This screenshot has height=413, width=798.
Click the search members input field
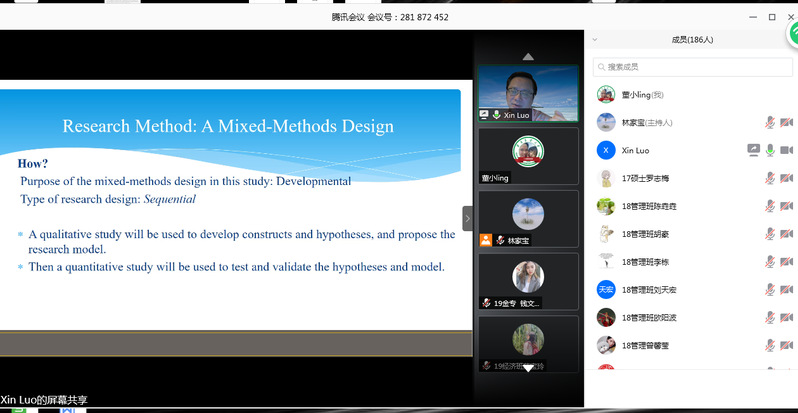(x=690, y=67)
